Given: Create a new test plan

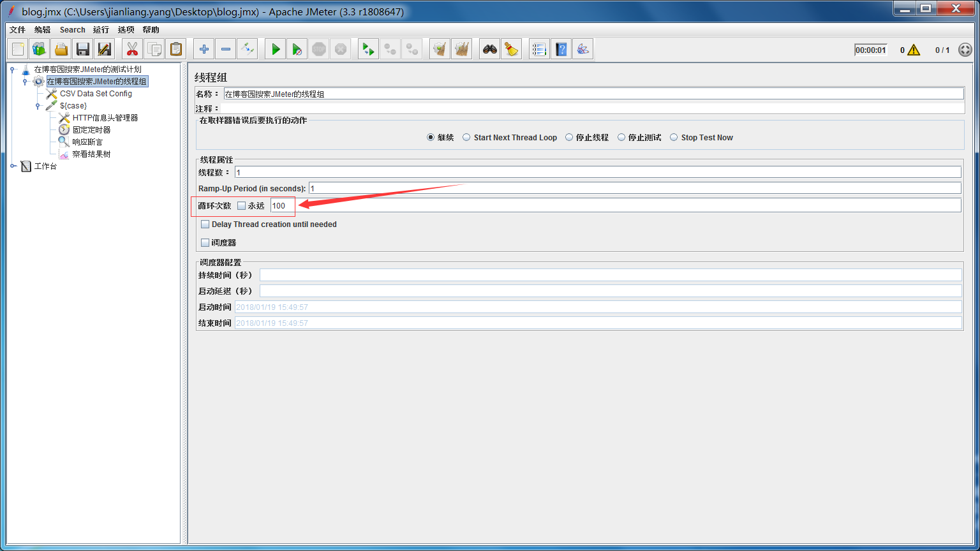Looking at the screenshot, I should point(18,49).
